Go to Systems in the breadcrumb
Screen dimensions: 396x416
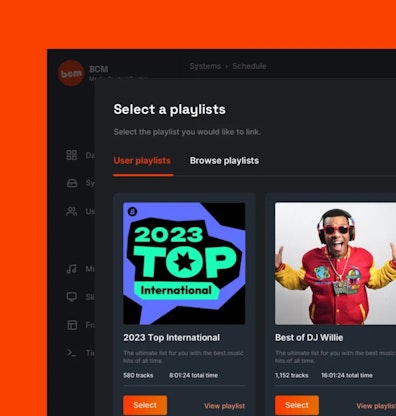[205, 66]
